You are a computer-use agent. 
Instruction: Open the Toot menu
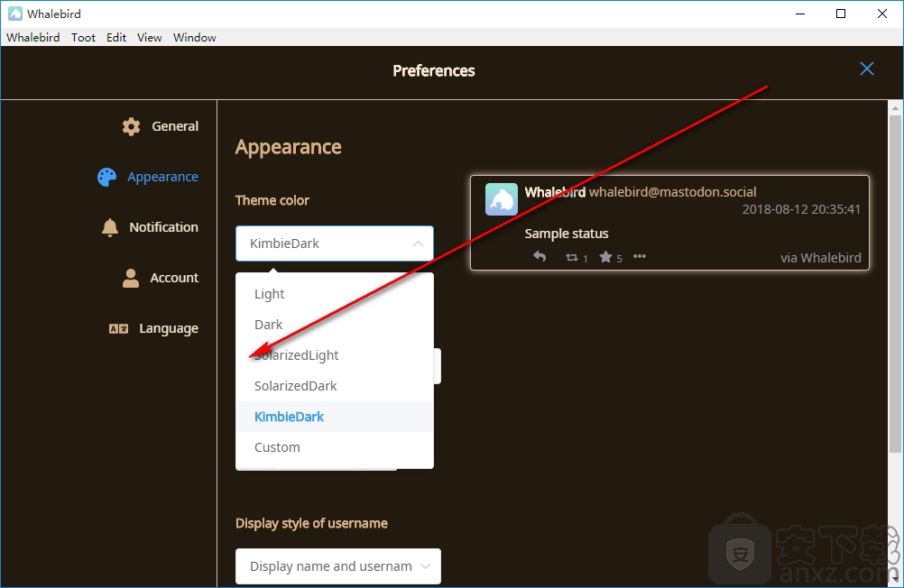pos(83,38)
